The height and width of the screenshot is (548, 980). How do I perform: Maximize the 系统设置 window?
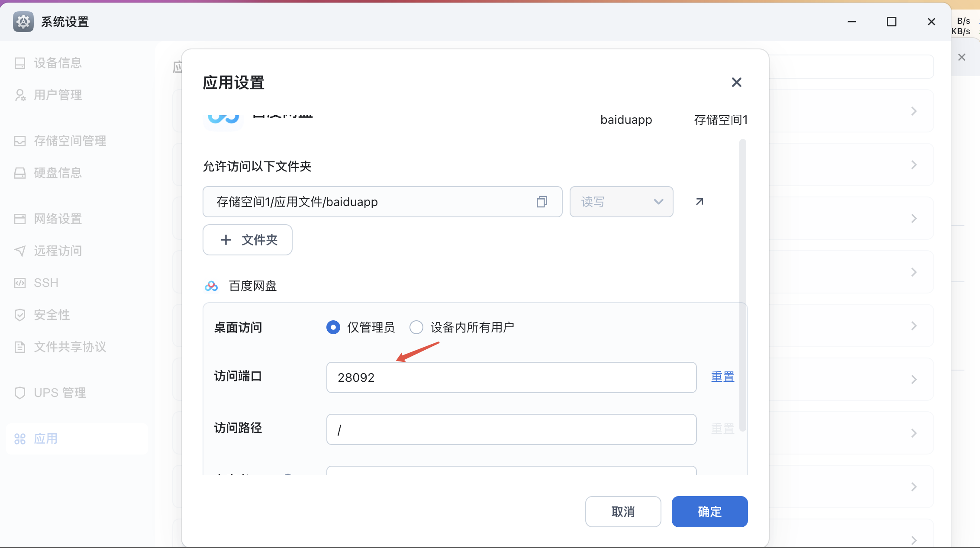tap(892, 22)
